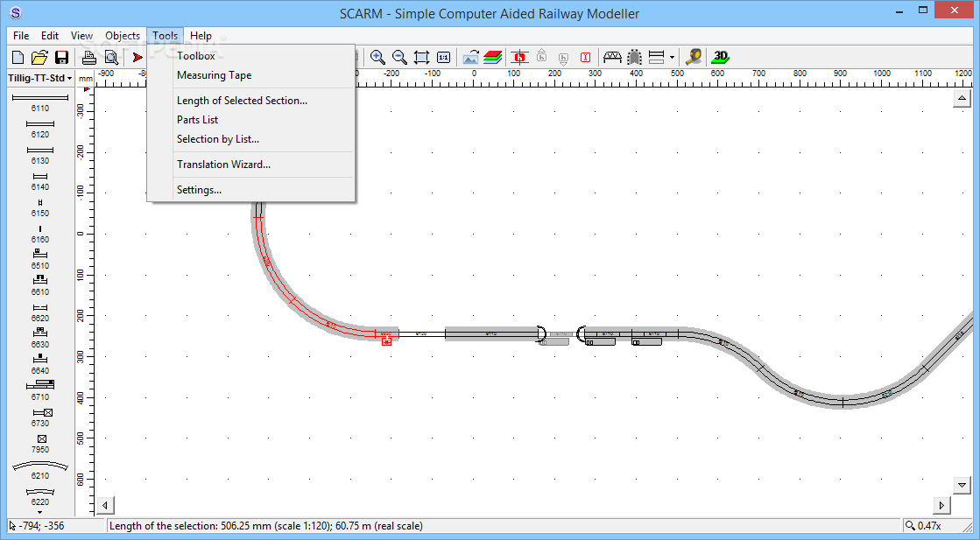Select track piece 6110
Image resolution: width=980 pixels, height=540 pixels.
(40, 102)
